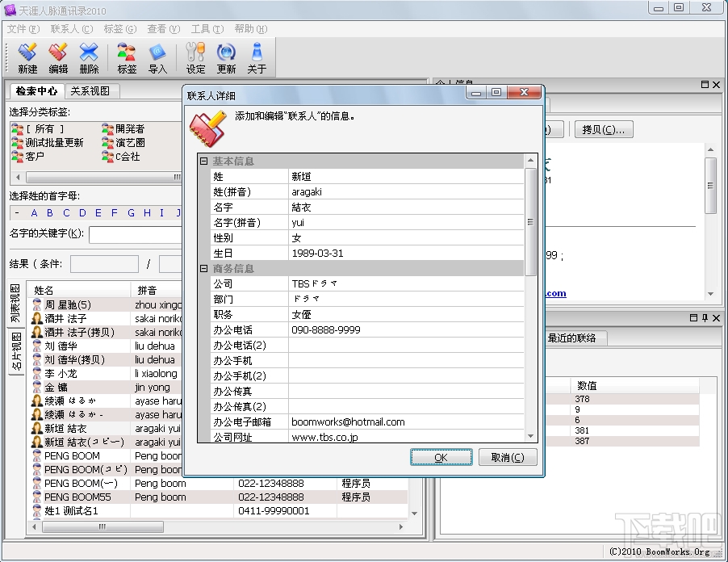This screenshot has width=728, height=562.
Task: Click the property grid's scroll-down arrow
Action: (530, 436)
